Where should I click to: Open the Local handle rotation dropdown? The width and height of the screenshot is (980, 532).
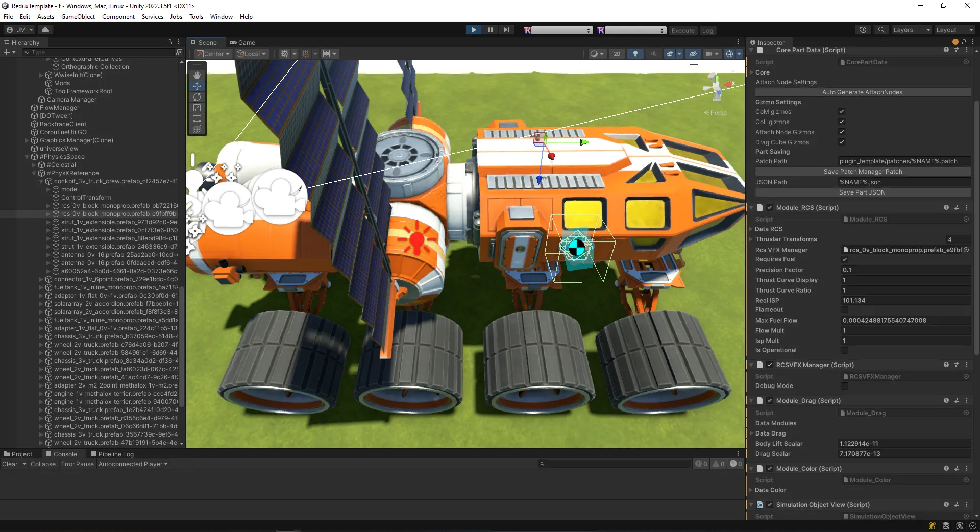point(251,54)
